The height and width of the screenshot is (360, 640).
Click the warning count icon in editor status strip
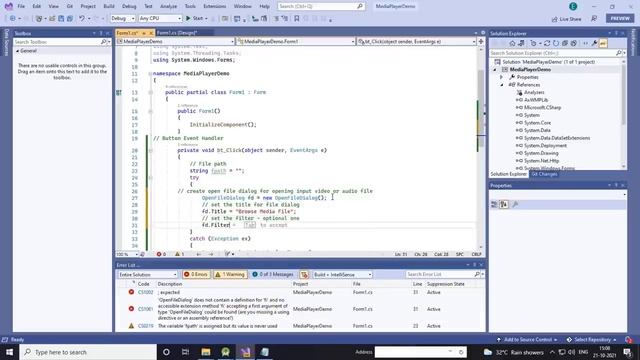coord(177,254)
